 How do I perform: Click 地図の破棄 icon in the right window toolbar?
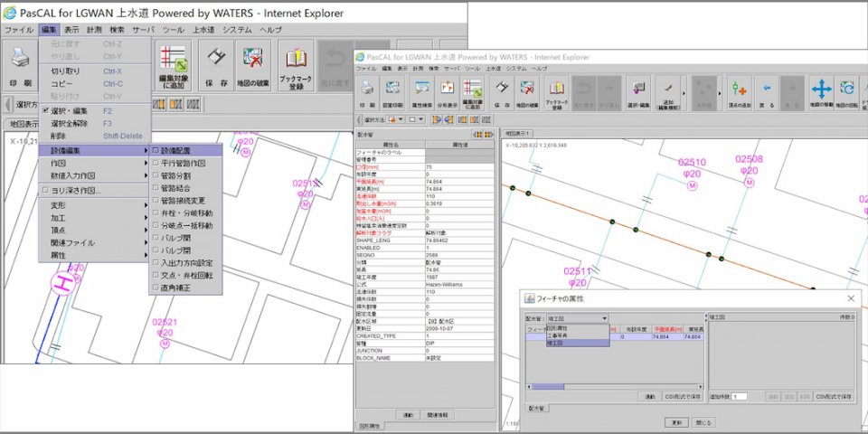click(527, 92)
